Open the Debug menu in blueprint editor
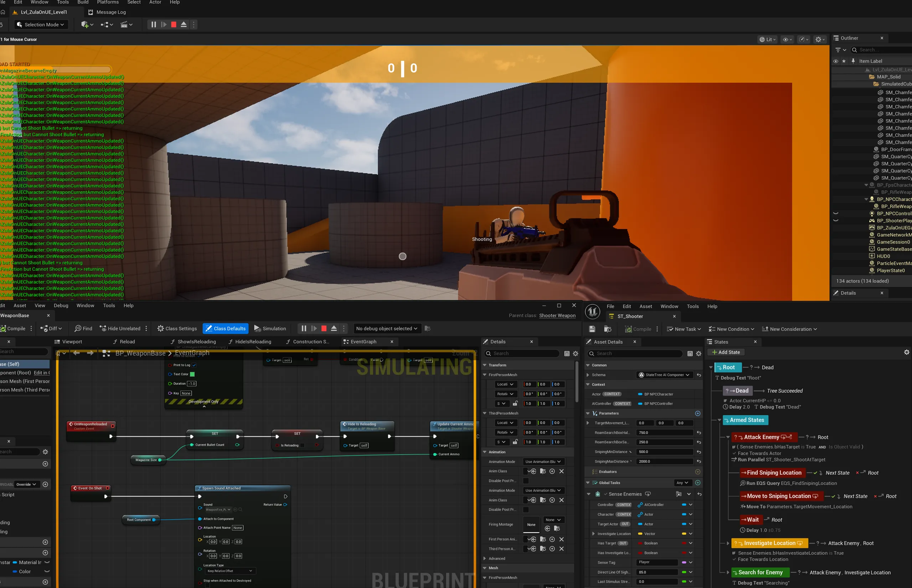 click(61, 306)
